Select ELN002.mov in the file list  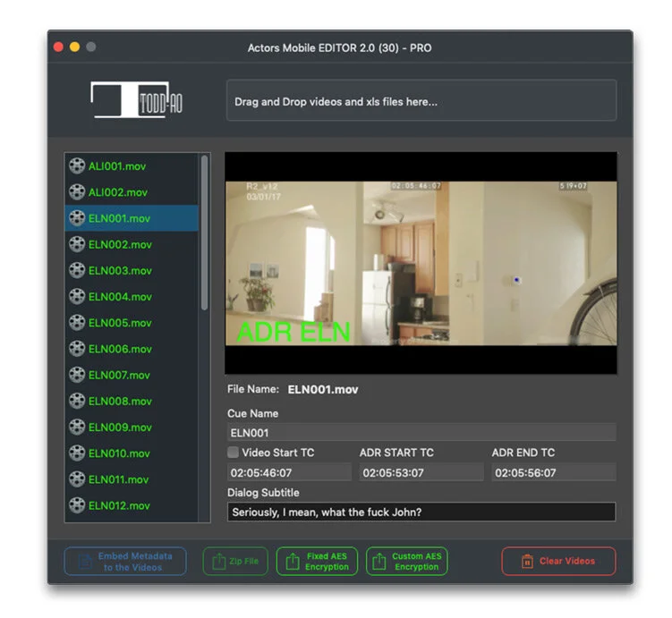132,244
